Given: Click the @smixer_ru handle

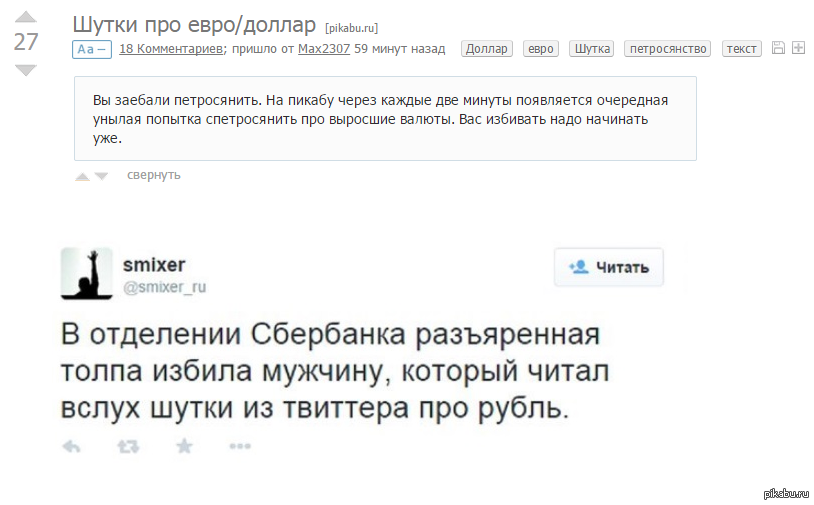Looking at the screenshot, I should pyautogui.click(x=164, y=287).
